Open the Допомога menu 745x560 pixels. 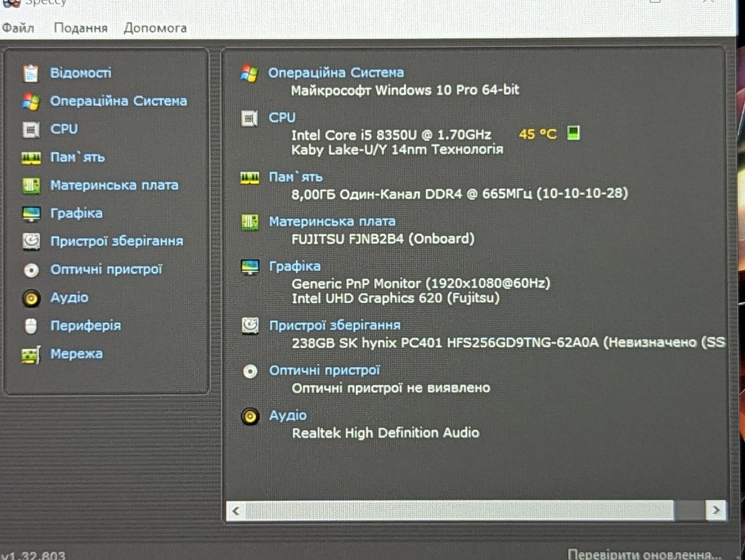(x=155, y=28)
